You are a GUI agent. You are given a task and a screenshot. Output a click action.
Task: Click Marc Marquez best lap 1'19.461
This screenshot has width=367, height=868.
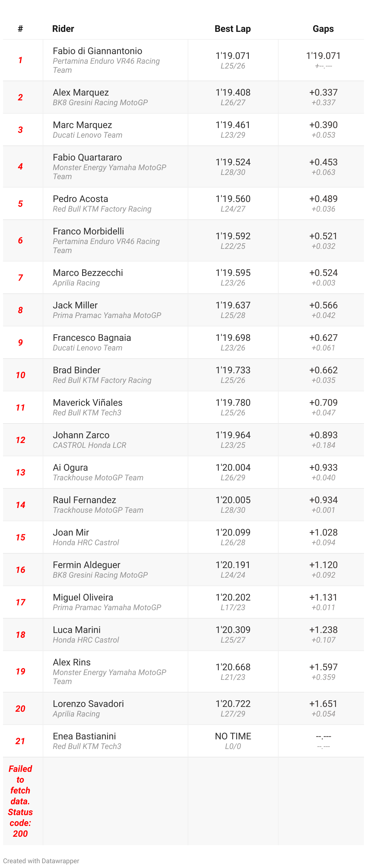233,125
